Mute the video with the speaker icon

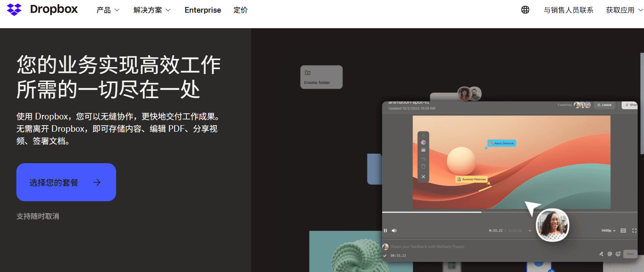(x=394, y=231)
